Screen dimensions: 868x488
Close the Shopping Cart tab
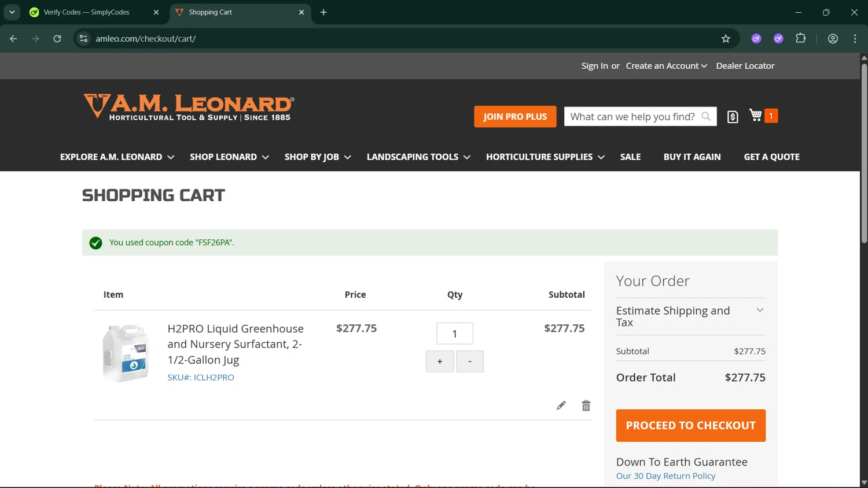click(301, 12)
